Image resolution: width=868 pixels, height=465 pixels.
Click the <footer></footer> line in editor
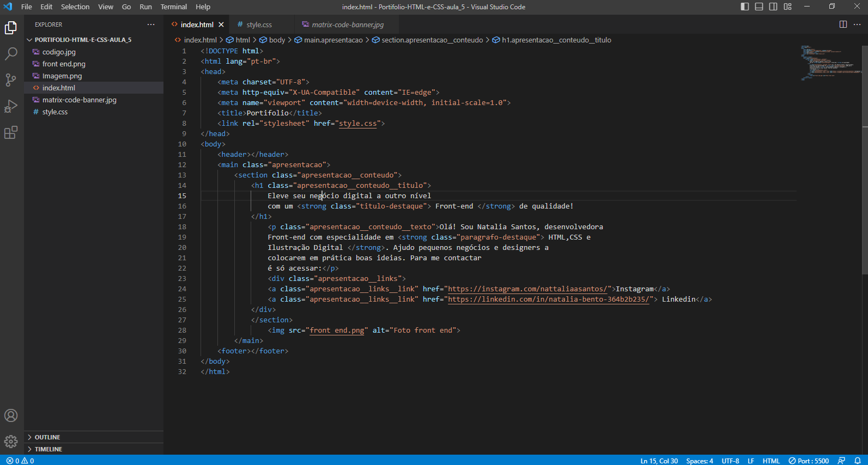coord(253,351)
